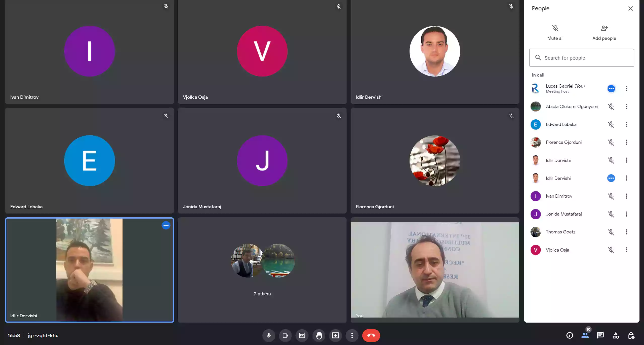Image resolution: width=644 pixels, height=345 pixels.
Task: Select Ivan Dimitrov in participant list
Action: pyautogui.click(x=559, y=196)
